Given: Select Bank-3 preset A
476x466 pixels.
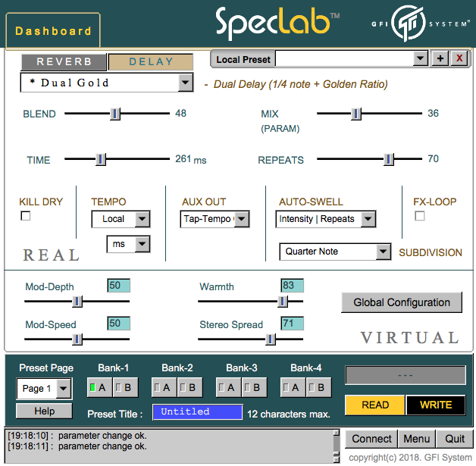Looking at the screenshot, I should pyautogui.click(x=228, y=387).
